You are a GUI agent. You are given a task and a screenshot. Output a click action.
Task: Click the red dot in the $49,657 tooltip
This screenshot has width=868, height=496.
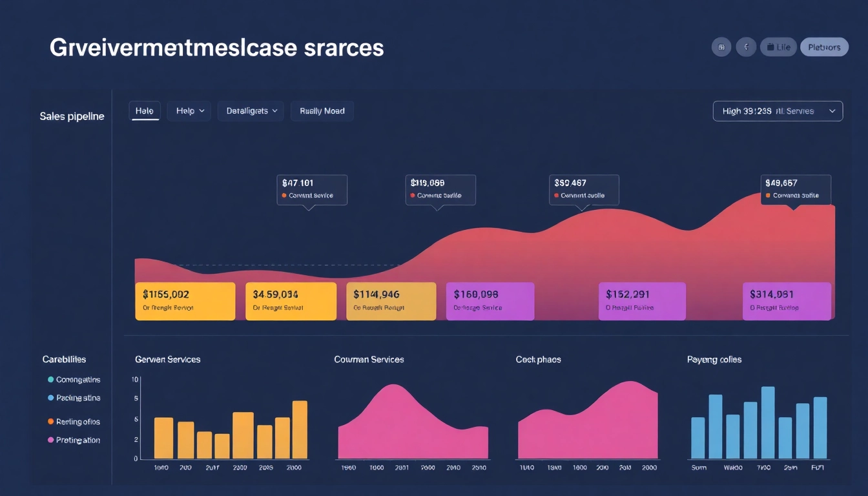pos(768,195)
